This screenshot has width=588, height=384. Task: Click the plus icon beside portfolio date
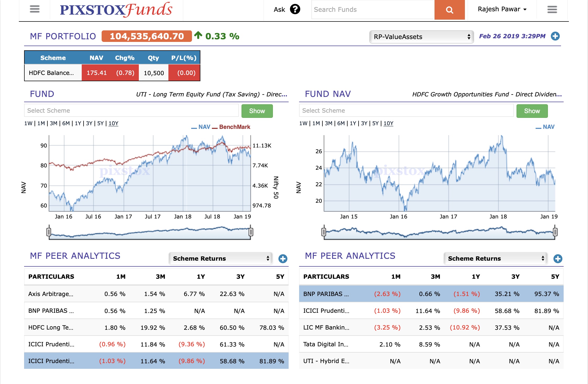click(x=555, y=36)
